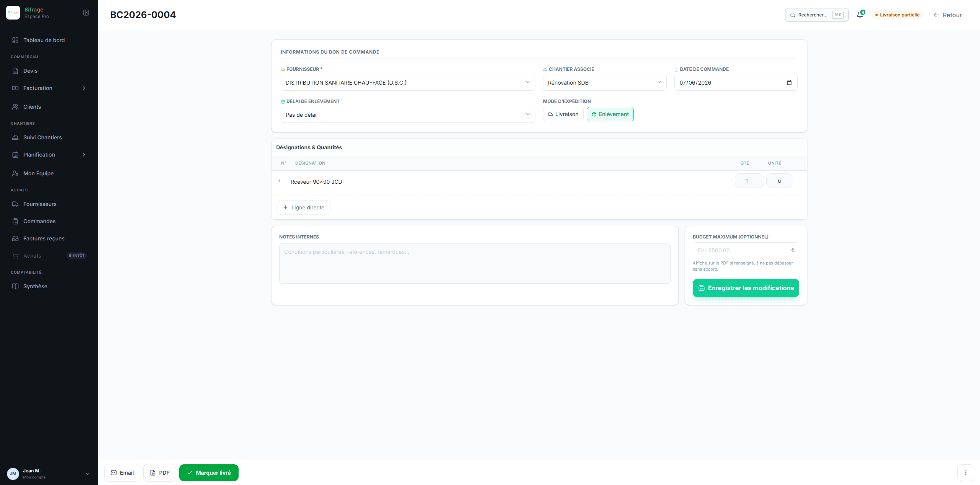Click the Planification calendar icon
Viewport: 980px width, 485px height.
15,155
